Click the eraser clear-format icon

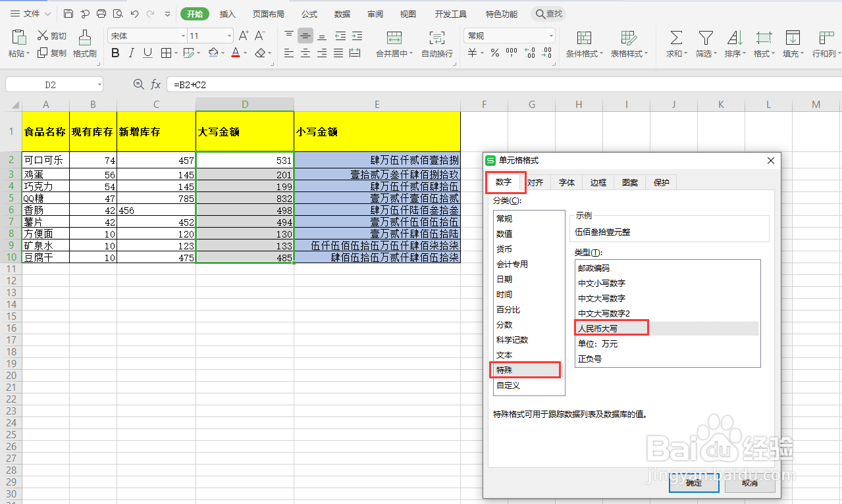[260, 53]
